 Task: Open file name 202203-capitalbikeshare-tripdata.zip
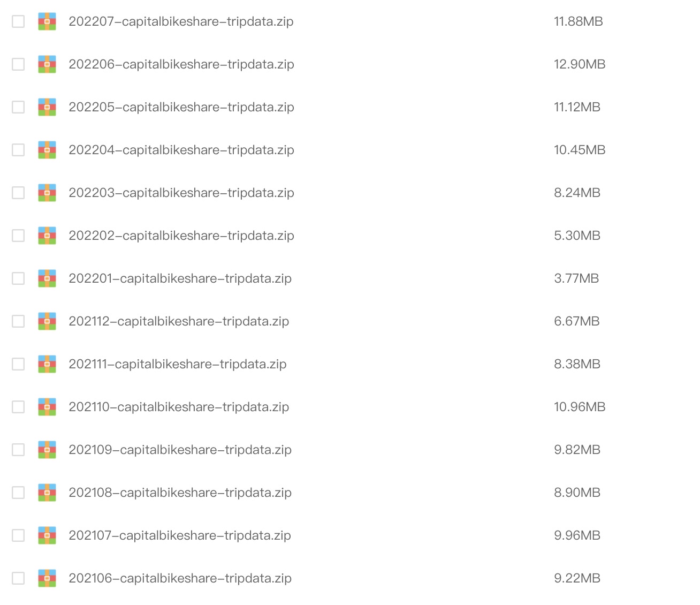[x=181, y=193]
